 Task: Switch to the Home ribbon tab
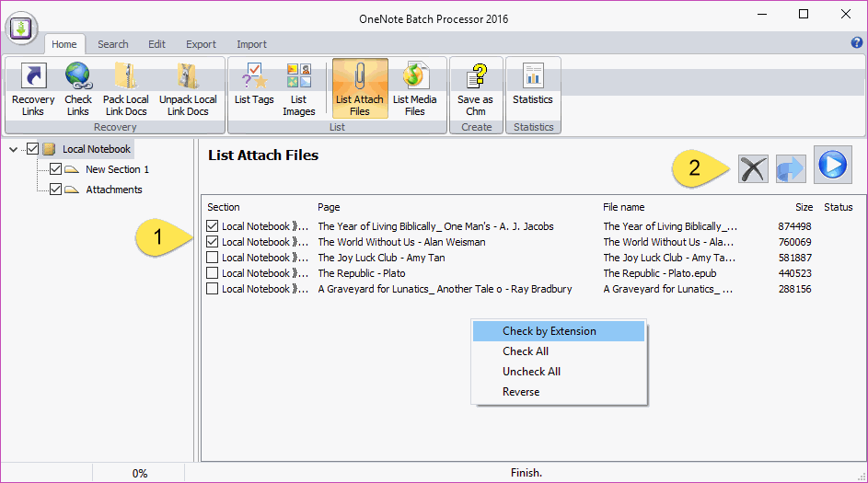[64, 44]
